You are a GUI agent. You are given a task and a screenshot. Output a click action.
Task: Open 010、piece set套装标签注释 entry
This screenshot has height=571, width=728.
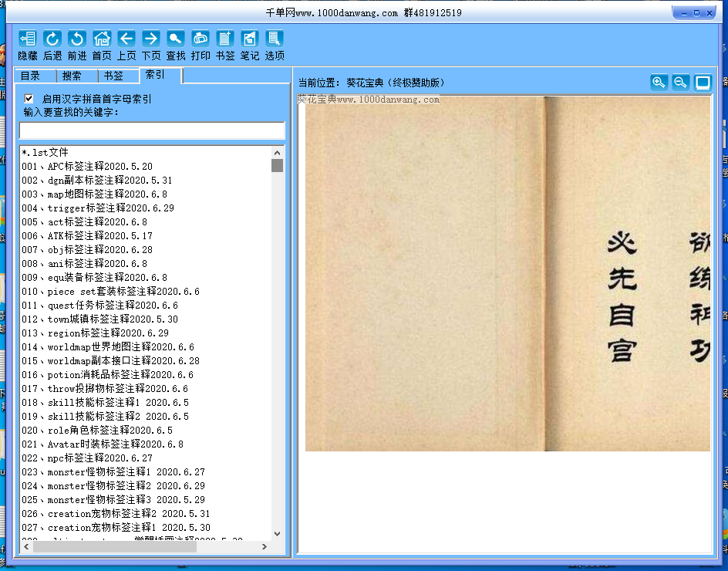pos(110,292)
